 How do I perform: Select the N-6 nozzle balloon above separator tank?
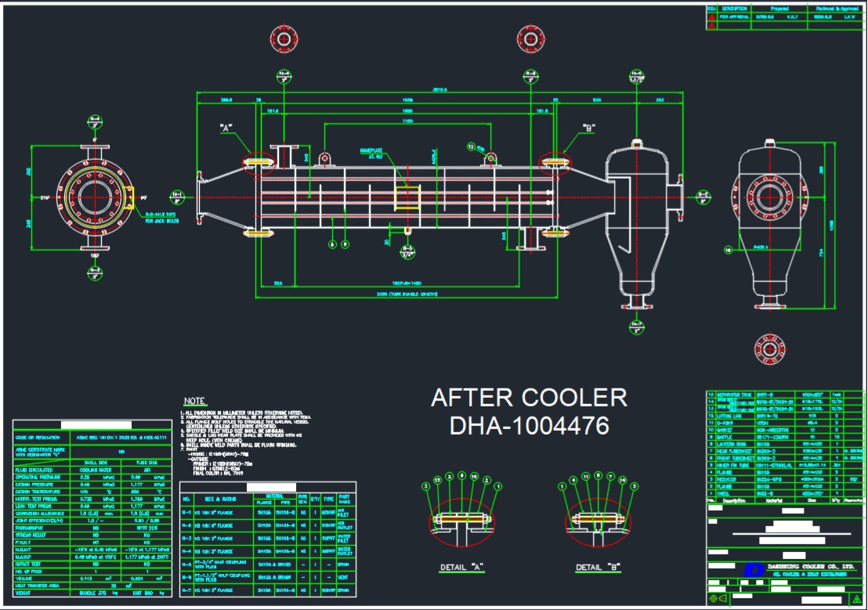[637, 77]
